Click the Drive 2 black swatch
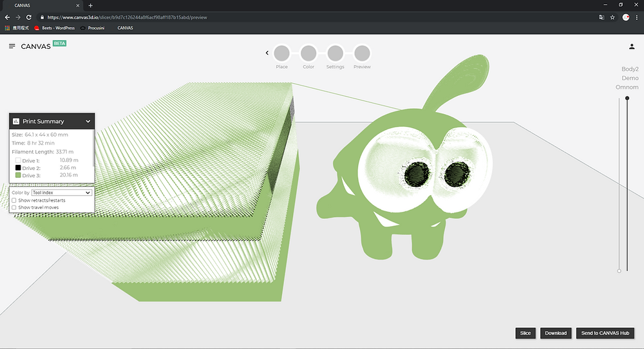Viewport: 644px width, 349px height. pyautogui.click(x=18, y=167)
